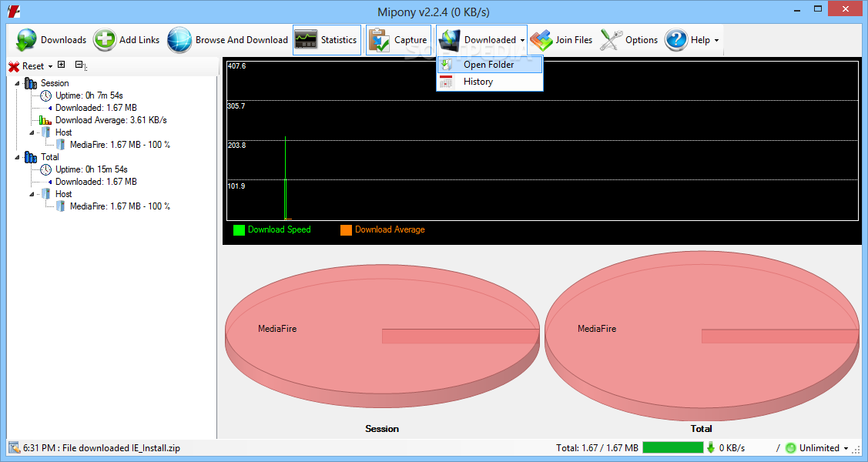868x462 pixels.
Task: Open the Downloaded dropdown arrow
Action: coord(522,40)
